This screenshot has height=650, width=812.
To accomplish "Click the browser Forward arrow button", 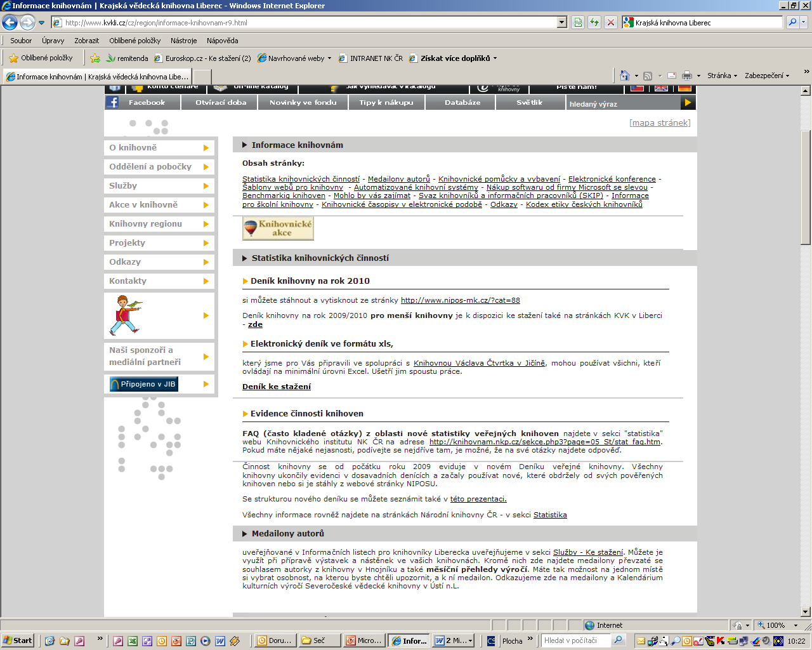I will pos(27,22).
